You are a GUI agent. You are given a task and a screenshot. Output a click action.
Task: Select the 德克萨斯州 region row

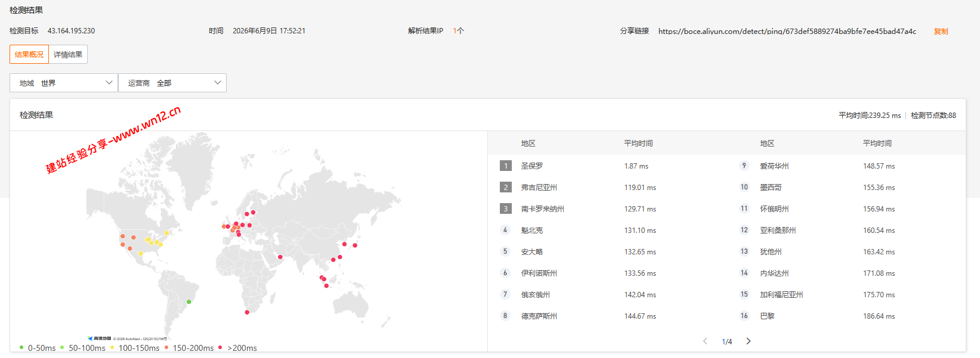pyautogui.click(x=607, y=316)
